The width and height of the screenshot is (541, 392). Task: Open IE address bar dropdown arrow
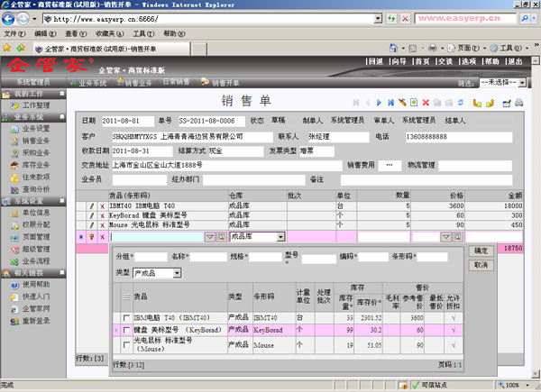pos(378,18)
